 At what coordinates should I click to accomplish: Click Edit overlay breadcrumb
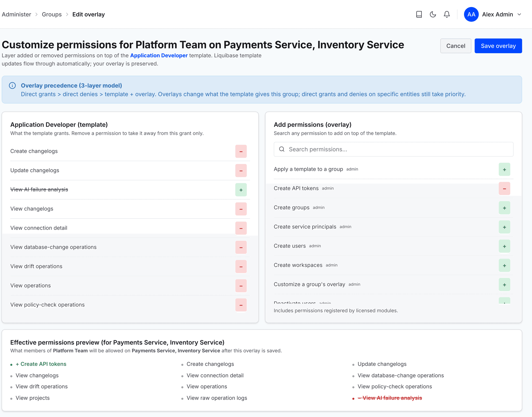tap(88, 14)
